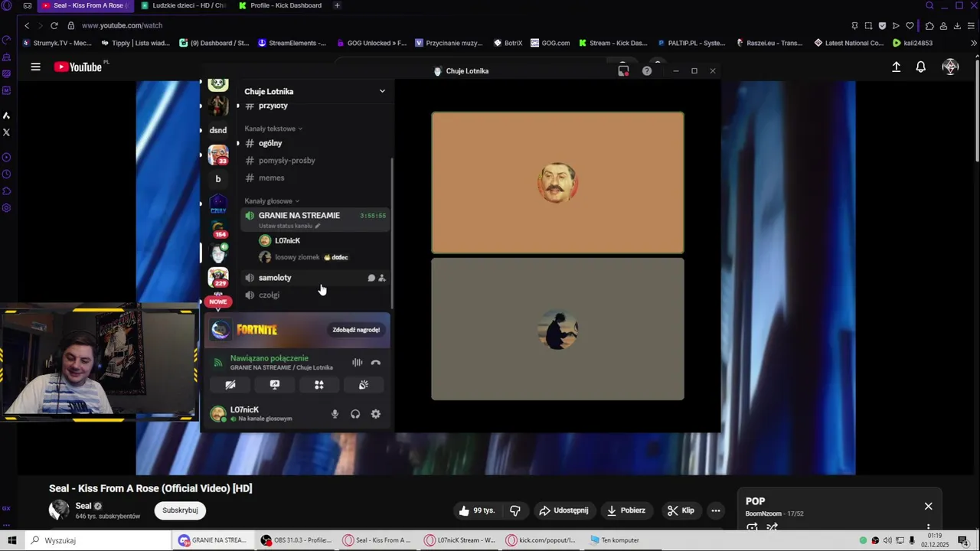Click Pobierz download button
The image size is (980, 551).
[x=626, y=510]
